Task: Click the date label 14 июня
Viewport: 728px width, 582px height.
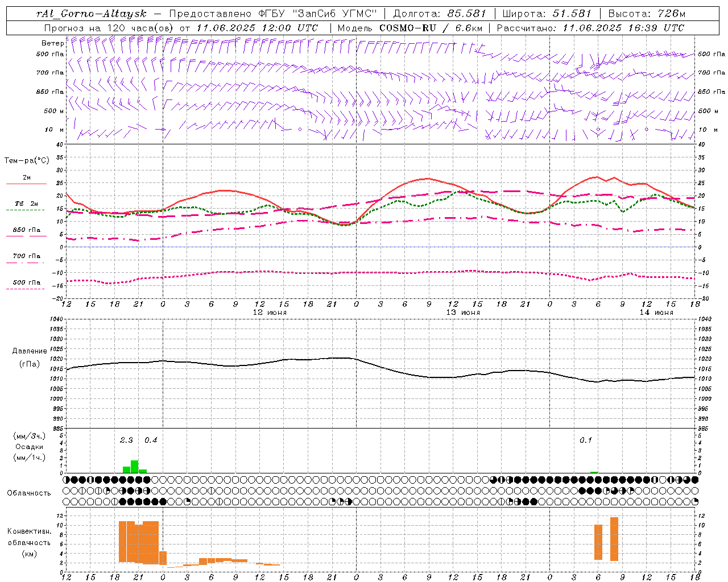Action: (656, 313)
